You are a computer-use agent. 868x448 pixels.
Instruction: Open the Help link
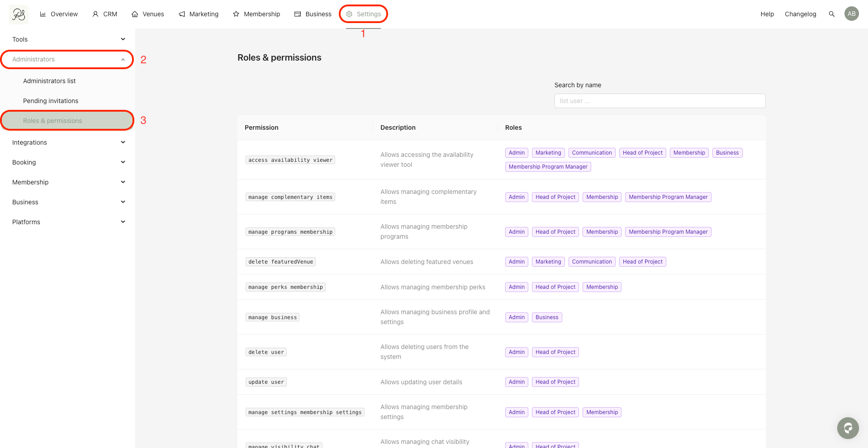pyautogui.click(x=767, y=14)
